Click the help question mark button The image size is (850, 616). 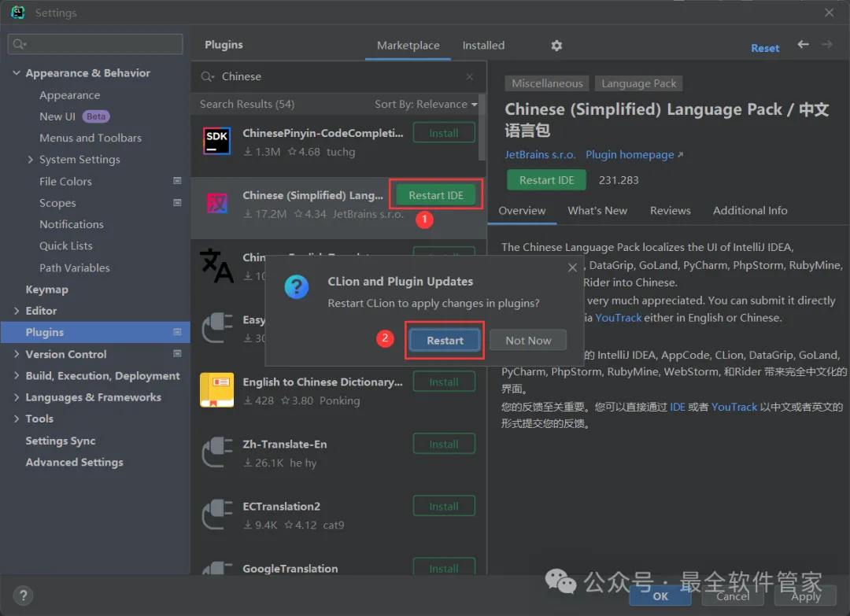(x=24, y=596)
